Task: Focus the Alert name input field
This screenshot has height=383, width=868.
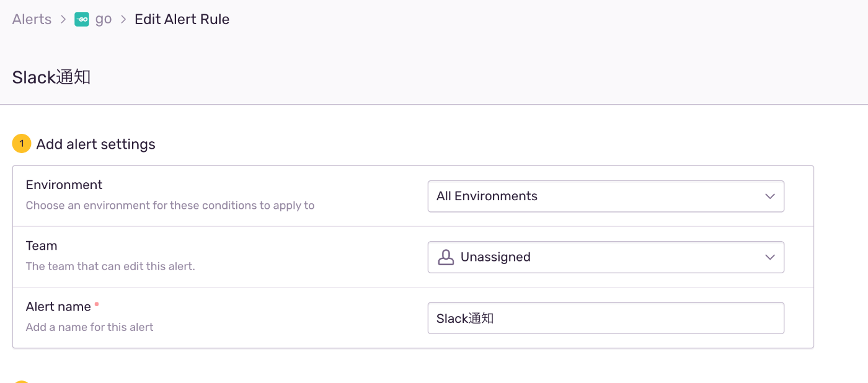Action: 606,318
